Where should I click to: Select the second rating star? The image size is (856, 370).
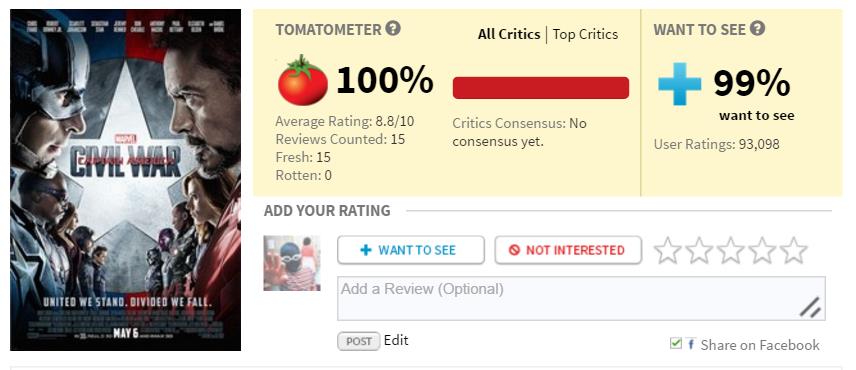coord(699,250)
